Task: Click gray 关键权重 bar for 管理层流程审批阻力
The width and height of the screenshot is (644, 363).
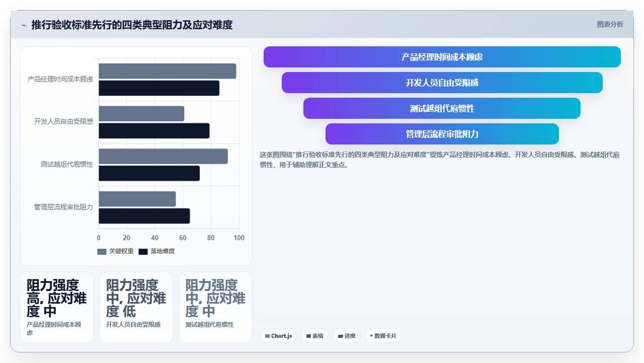Action: coord(137,199)
